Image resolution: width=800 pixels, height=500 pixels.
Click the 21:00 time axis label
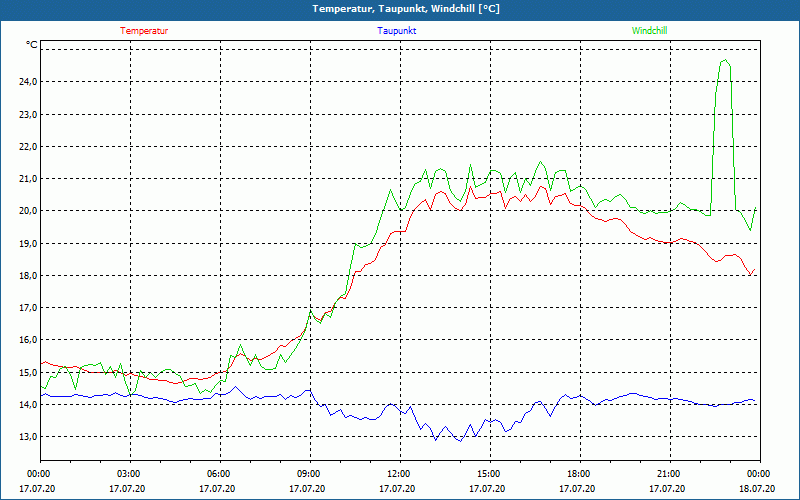pos(670,474)
